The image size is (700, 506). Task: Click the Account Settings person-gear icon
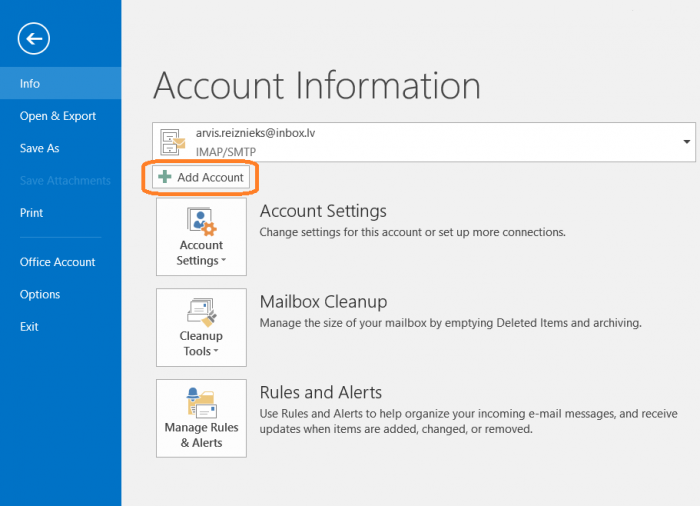pos(201,222)
